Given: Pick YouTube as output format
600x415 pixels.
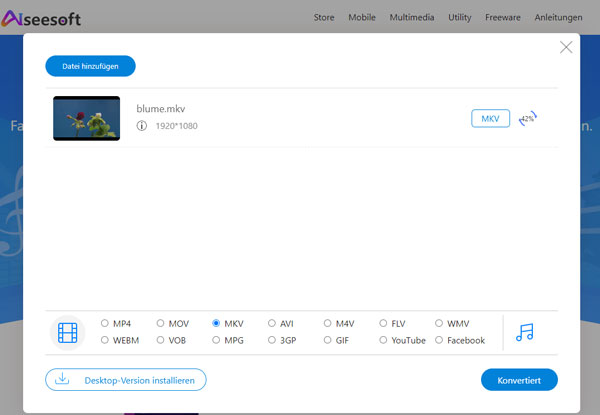Looking at the screenshot, I should [385, 340].
